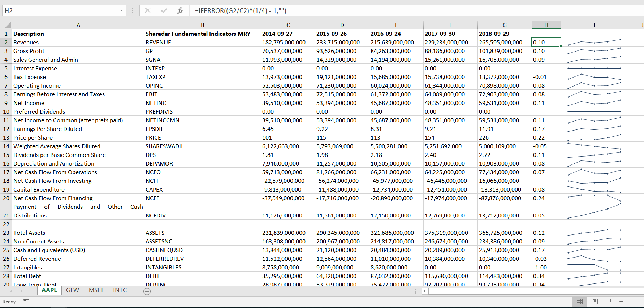Screen dimensions: 644x308
Task: Click the 'Deferred Revenue' cell
Action: pyautogui.click(x=78, y=259)
